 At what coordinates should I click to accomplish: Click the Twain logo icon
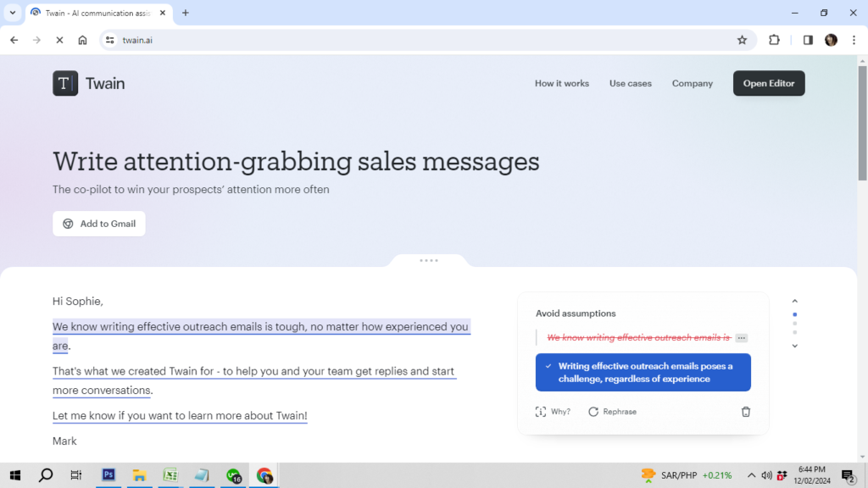point(65,83)
